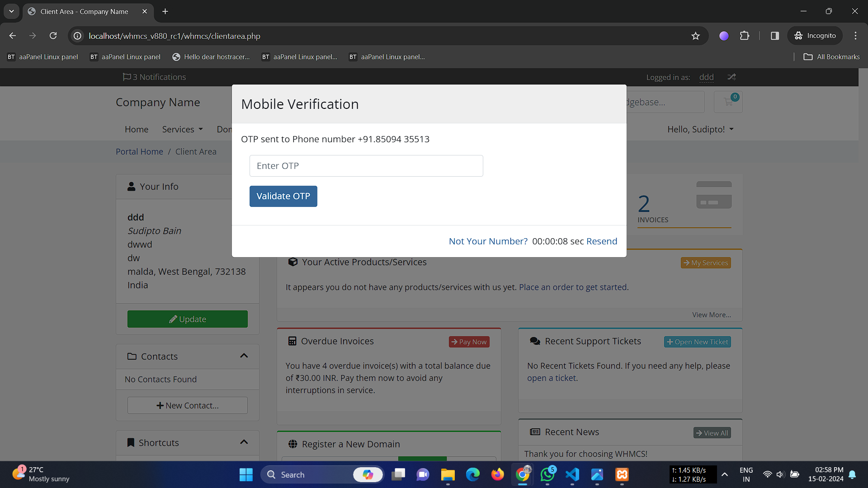
Task: Open Visual Studio Code from taskbar
Action: (x=572, y=474)
